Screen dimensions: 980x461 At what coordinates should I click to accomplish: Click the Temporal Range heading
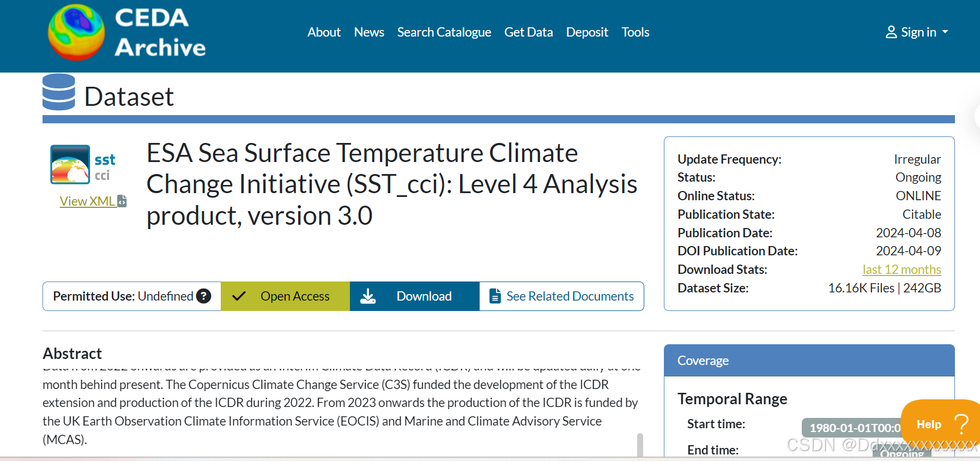(x=732, y=399)
